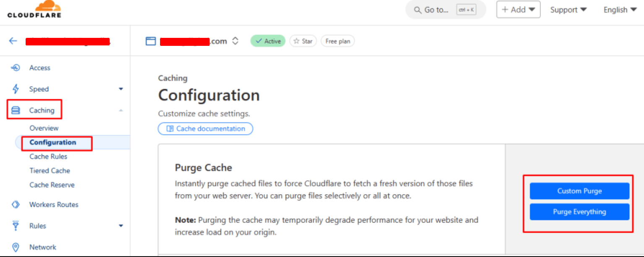
Task: Expand the Rules menu arrow
Action: coord(121,226)
